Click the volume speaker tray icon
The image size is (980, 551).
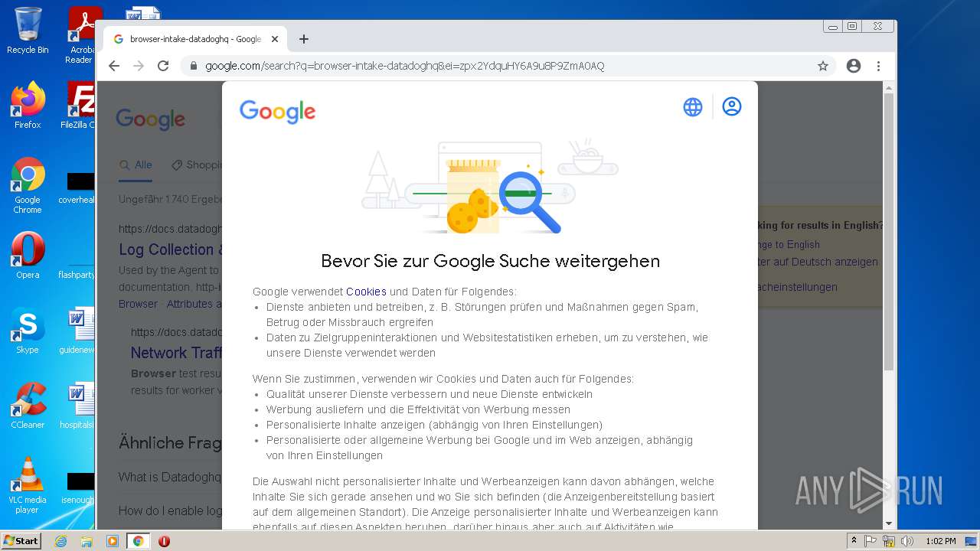click(x=907, y=541)
